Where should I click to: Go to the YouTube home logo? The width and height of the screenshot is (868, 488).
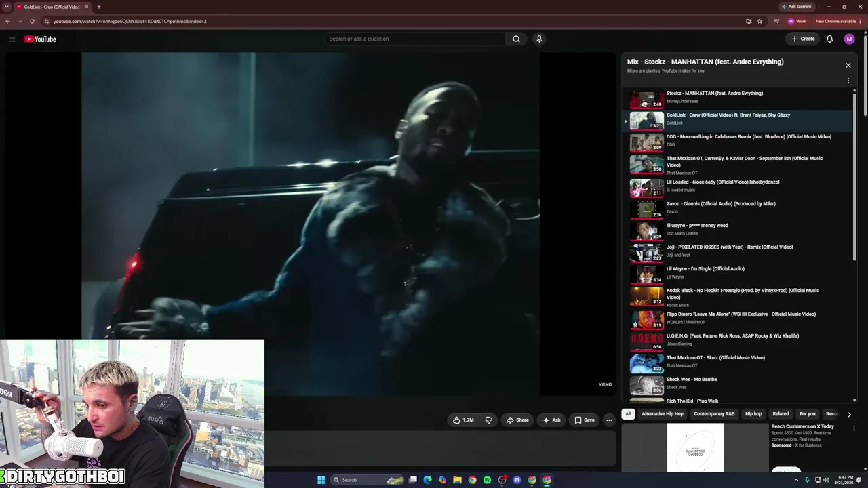pos(40,39)
